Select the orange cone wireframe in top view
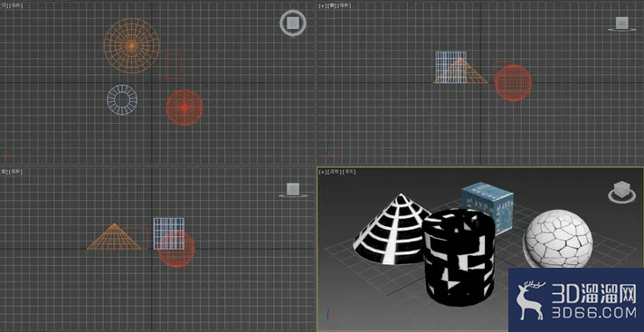644x332 pixels. pos(131,45)
